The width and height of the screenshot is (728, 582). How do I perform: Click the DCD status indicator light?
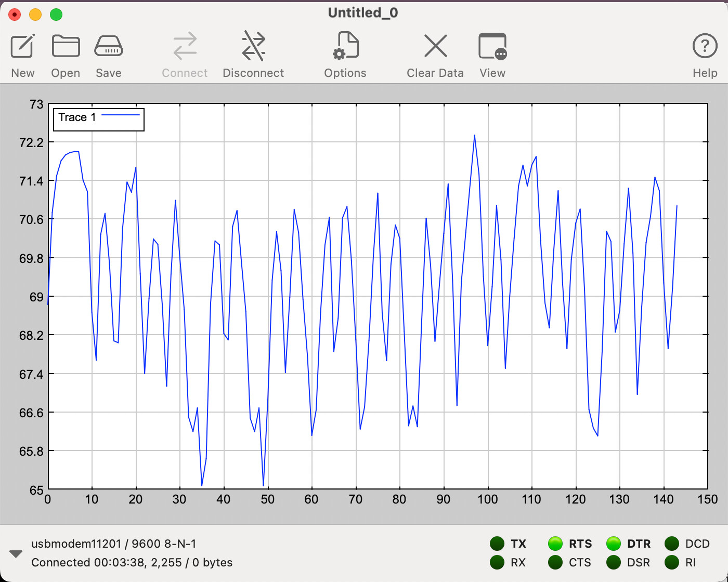(672, 544)
